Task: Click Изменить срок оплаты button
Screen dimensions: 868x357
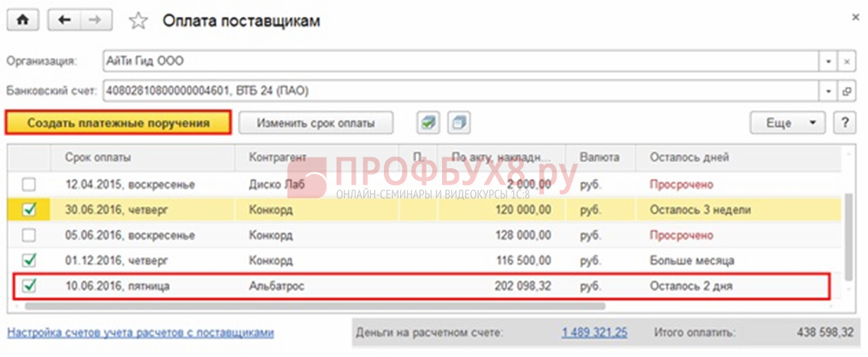Action: [x=316, y=123]
